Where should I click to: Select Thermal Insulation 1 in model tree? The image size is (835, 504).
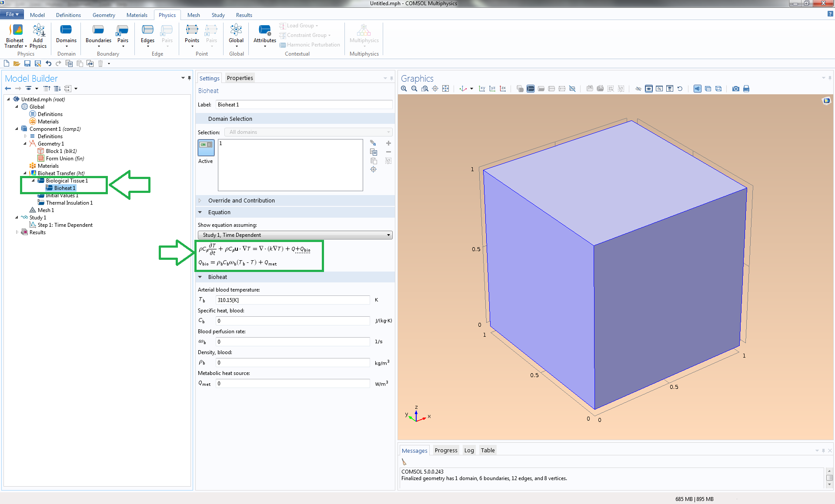[69, 203]
